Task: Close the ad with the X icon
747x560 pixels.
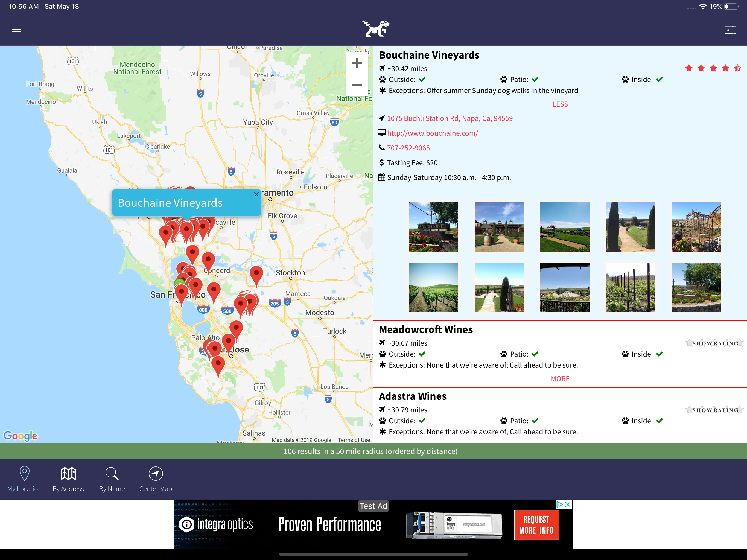Action: 568,504
